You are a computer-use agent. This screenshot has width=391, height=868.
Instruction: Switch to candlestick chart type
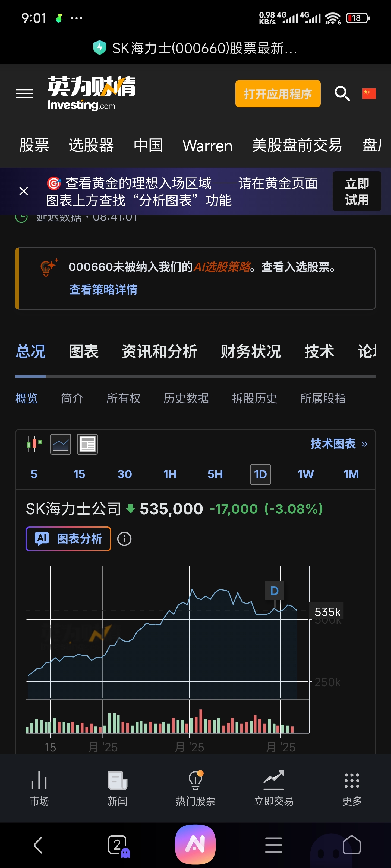(34, 444)
